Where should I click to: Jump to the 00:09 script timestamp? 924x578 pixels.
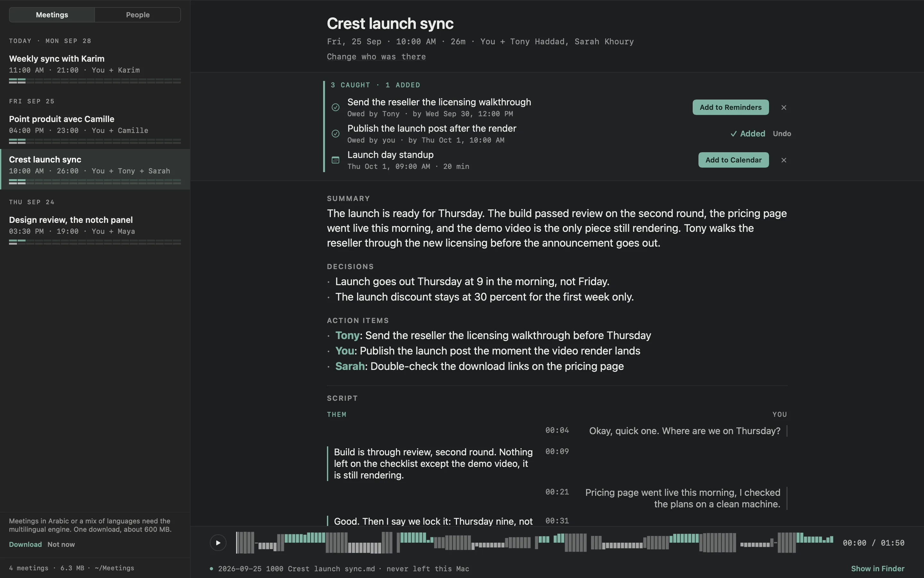point(557,451)
